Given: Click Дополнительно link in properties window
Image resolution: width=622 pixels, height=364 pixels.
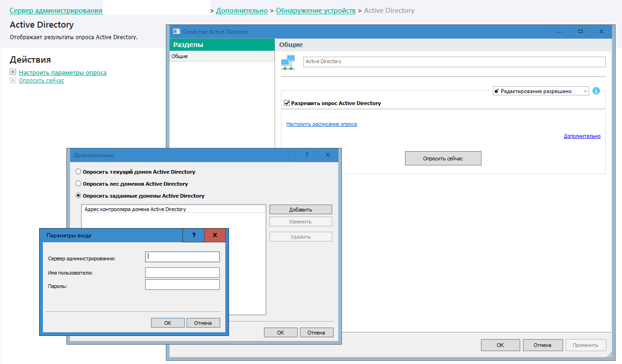Looking at the screenshot, I should pyautogui.click(x=582, y=136).
